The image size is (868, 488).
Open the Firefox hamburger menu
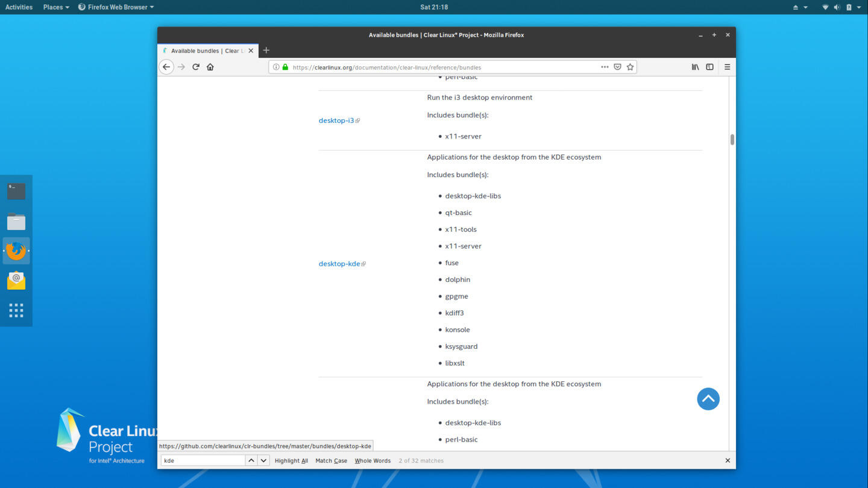727,67
